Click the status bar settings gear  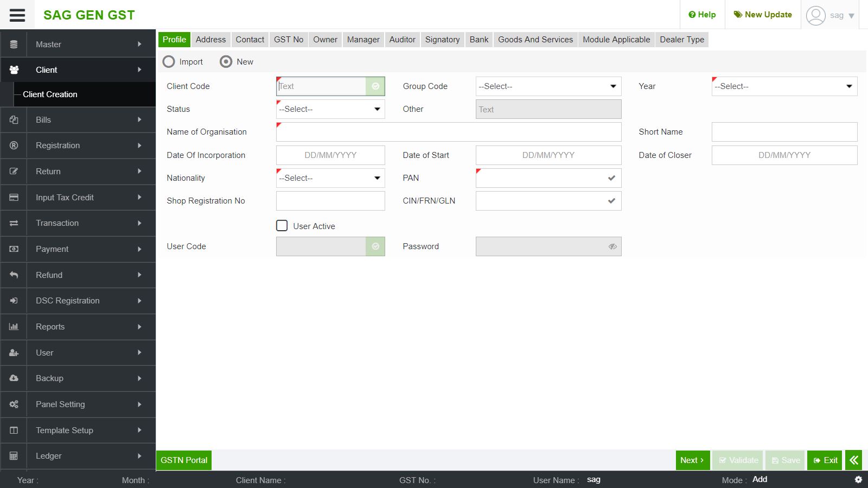[858, 480]
